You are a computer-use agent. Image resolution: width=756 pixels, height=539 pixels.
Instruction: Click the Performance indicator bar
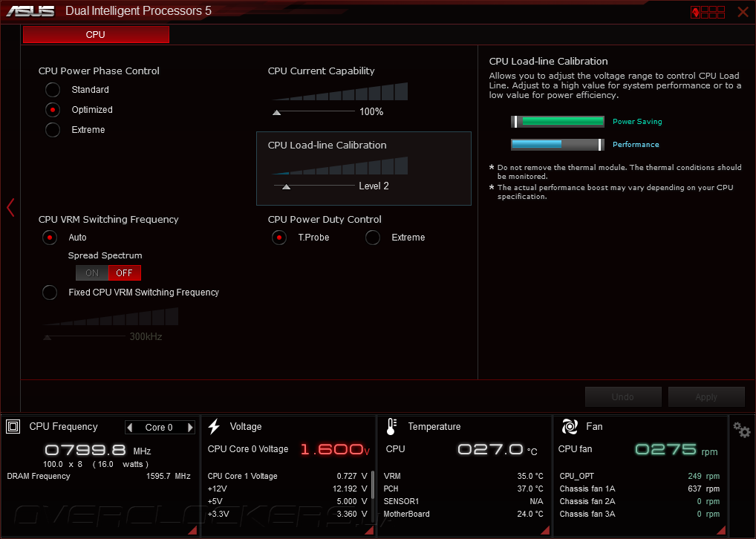(x=558, y=145)
